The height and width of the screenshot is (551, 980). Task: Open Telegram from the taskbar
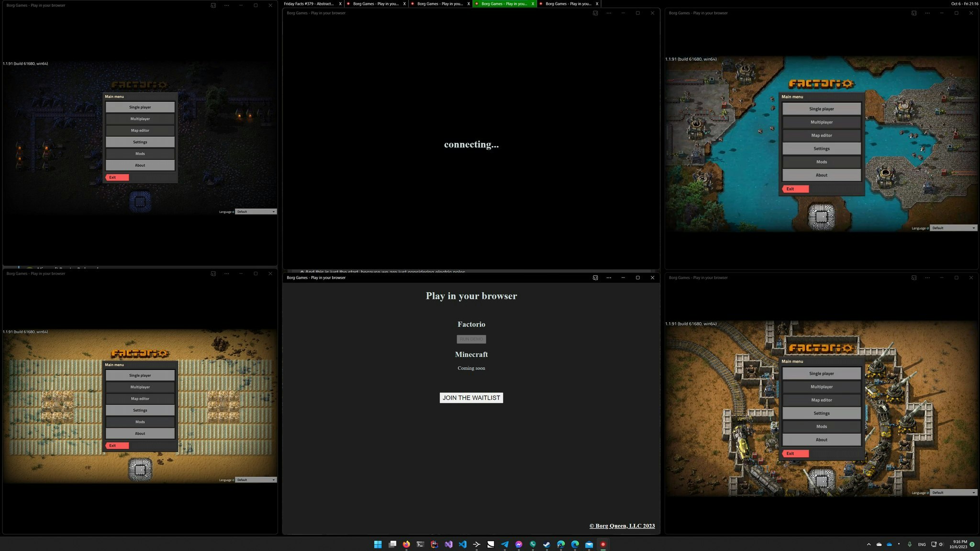(x=505, y=544)
